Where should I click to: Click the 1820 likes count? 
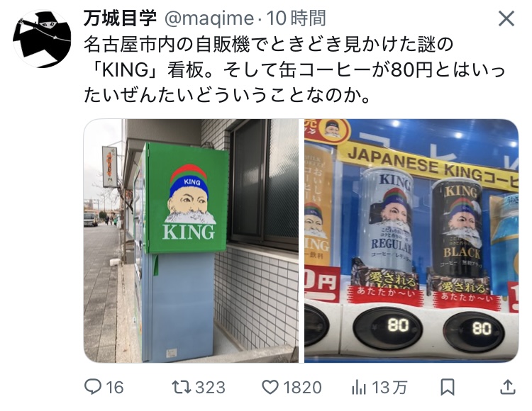302,388
